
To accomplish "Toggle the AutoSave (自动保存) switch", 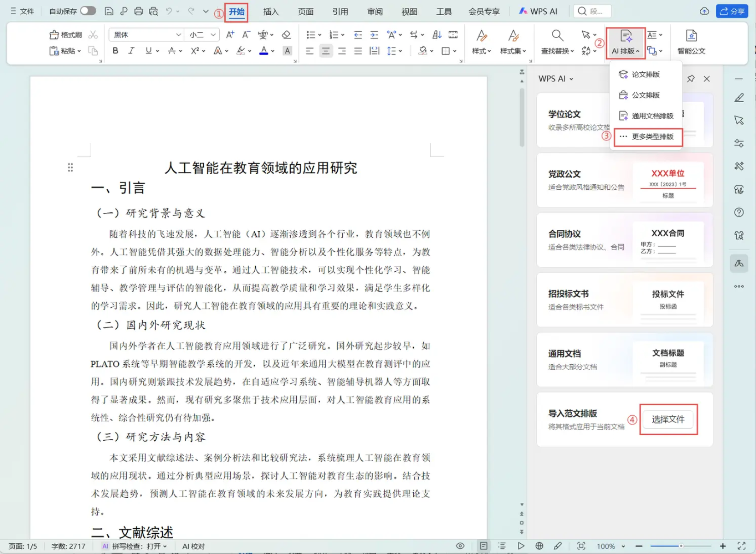I will click(x=88, y=11).
